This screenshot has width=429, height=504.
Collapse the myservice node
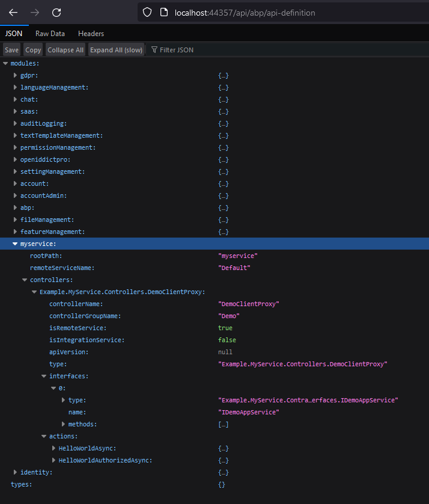[16, 244]
